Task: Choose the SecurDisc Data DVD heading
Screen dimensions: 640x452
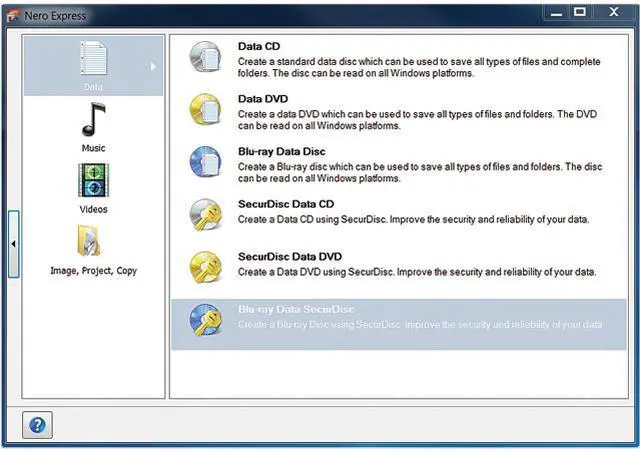Action: [x=290, y=256]
